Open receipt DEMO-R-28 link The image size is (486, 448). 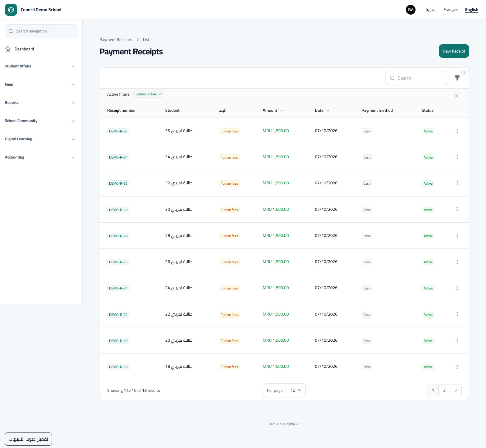point(118,236)
